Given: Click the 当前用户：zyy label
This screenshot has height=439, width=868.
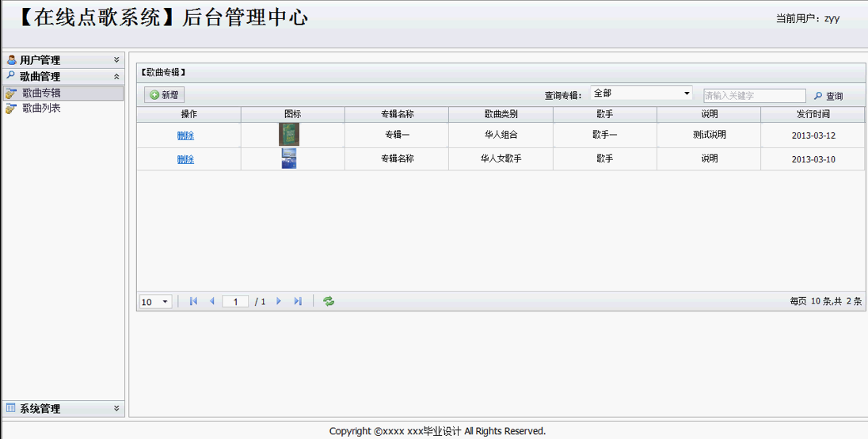Looking at the screenshot, I should point(808,18).
